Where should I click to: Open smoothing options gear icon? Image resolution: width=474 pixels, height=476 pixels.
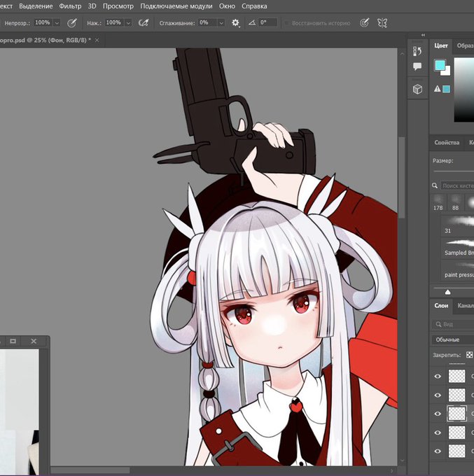(x=235, y=23)
